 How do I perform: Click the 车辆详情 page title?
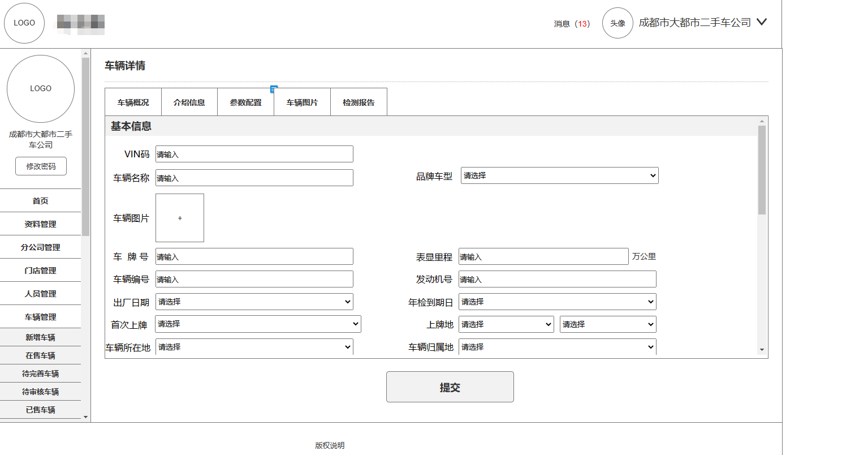click(x=125, y=66)
